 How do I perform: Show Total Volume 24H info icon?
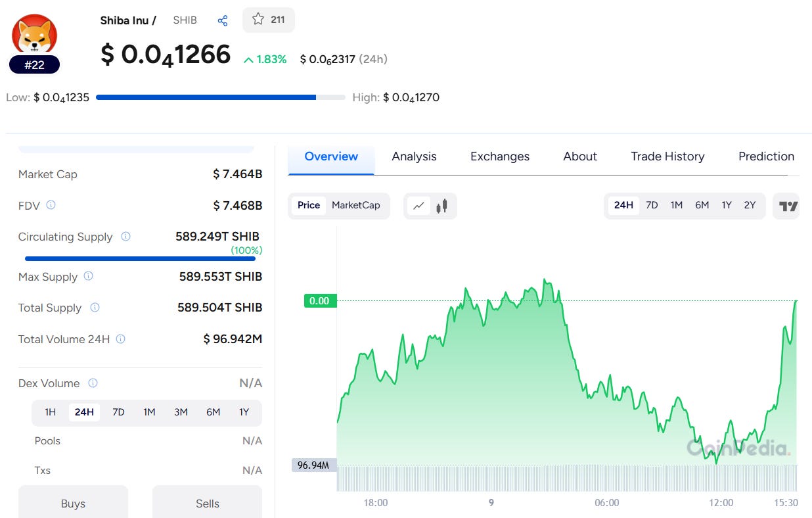120,339
